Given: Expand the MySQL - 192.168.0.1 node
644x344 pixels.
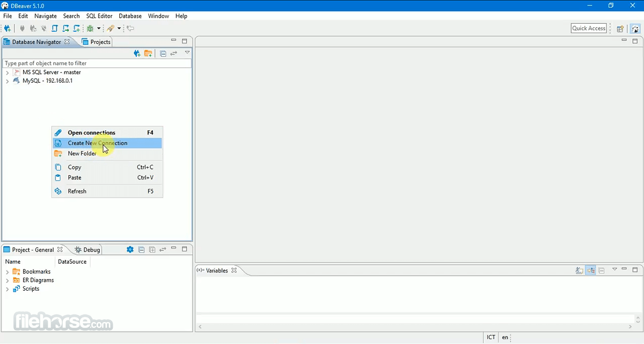Looking at the screenshot, I should (7, 81).
